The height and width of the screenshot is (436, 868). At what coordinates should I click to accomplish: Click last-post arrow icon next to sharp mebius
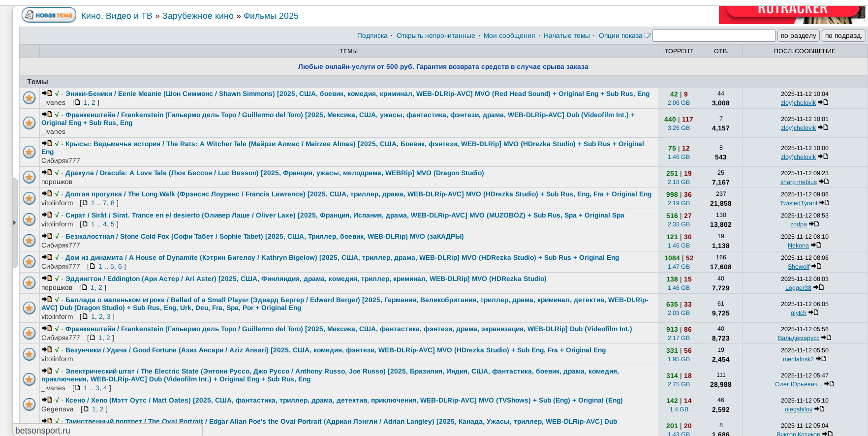(x=824, y=182)
